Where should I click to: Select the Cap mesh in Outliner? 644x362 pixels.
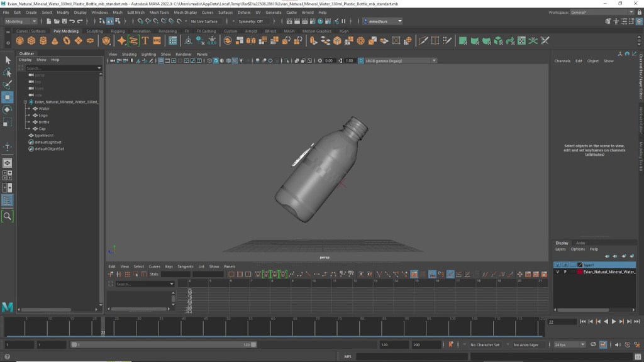[x=42, y=129]
